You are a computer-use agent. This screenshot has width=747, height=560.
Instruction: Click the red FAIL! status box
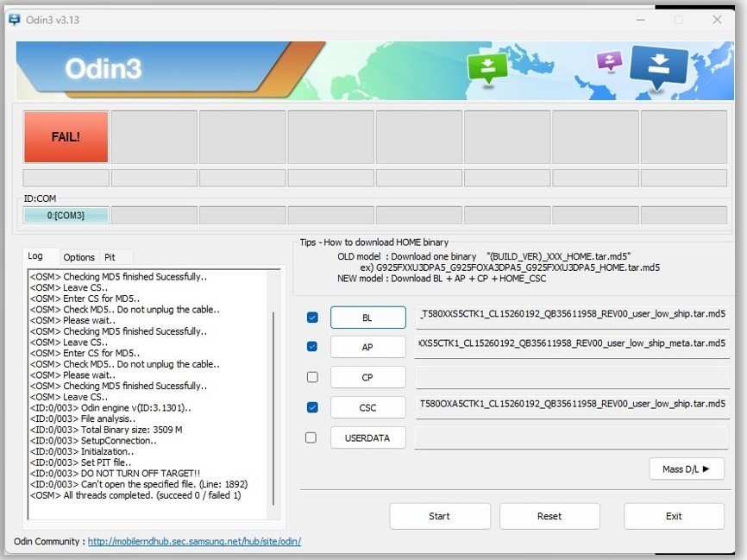[66, 136]
